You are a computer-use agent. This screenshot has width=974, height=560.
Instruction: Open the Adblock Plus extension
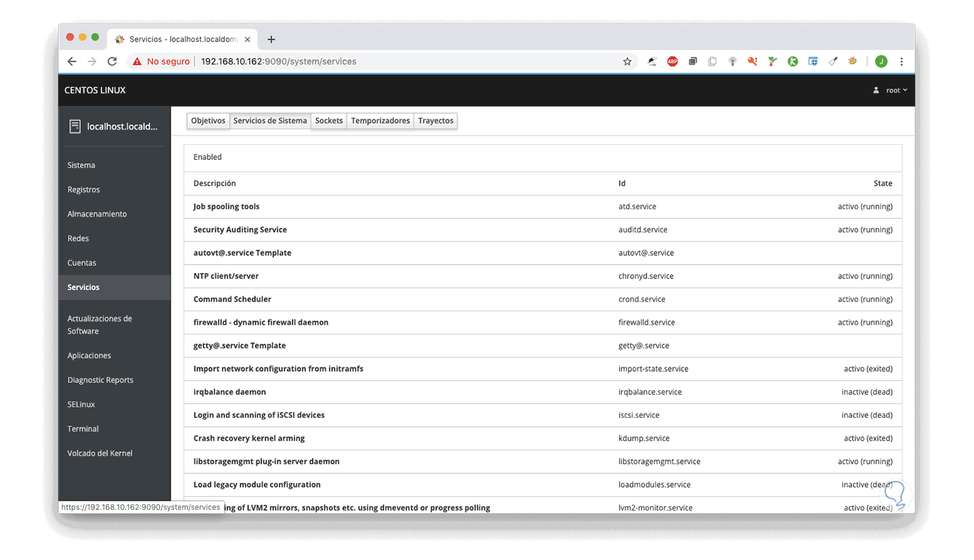click(x=672, y=61)
